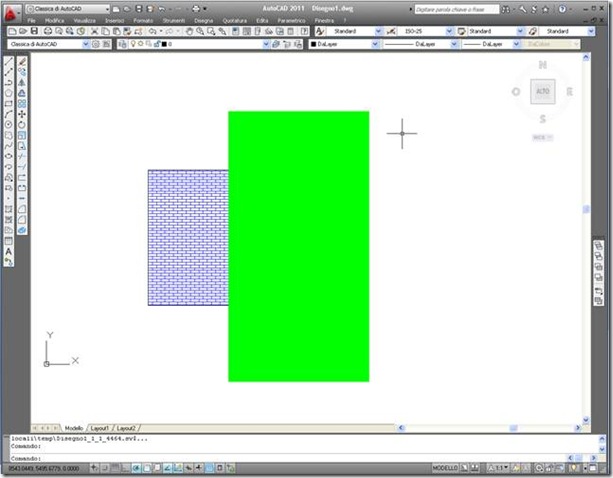This screenshot has width=613, height=478.
Task: Open color control DaLayer swatch dropdown
Action: 375,44
